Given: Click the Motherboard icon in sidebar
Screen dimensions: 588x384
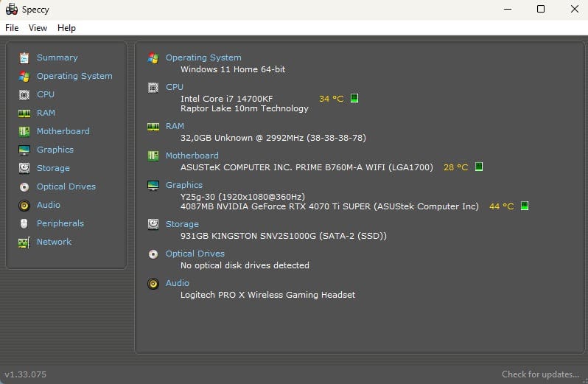Looking at the screenshot, I should [24, 131].
